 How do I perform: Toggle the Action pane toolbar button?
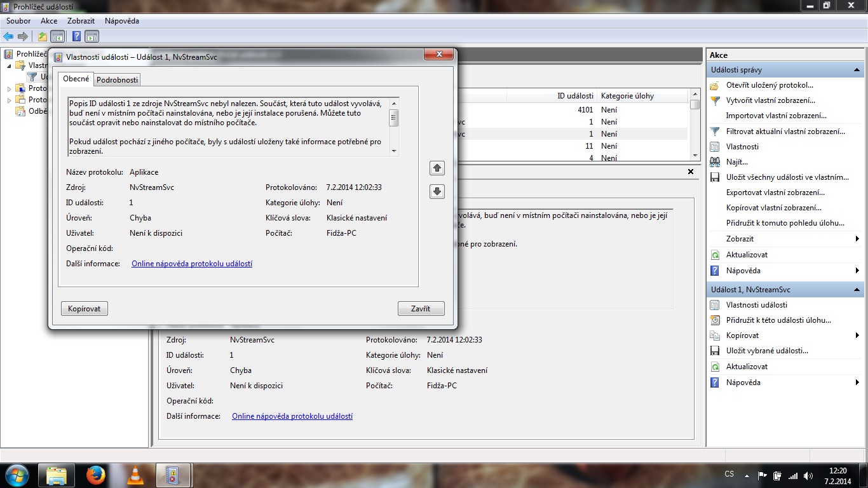(92, 36)
